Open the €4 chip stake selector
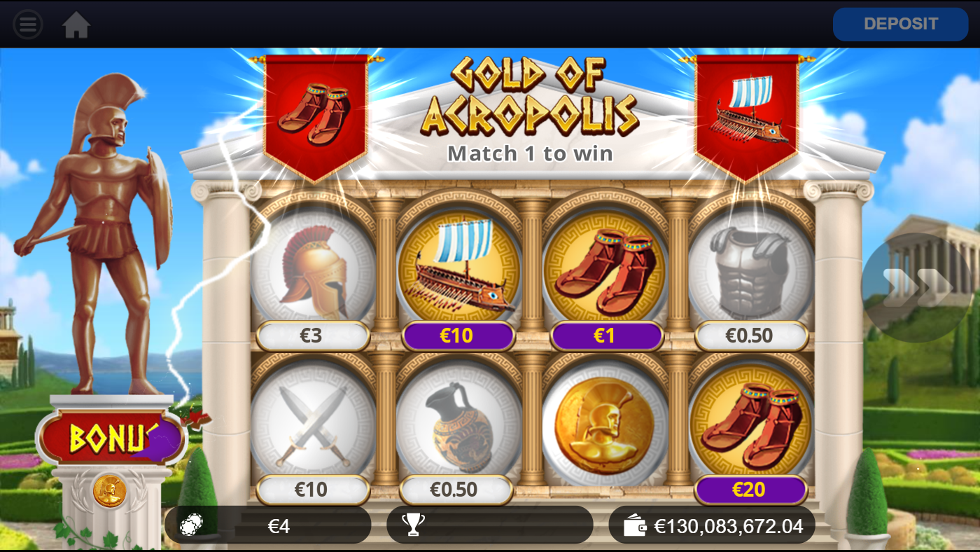 [x=268, y=525]
